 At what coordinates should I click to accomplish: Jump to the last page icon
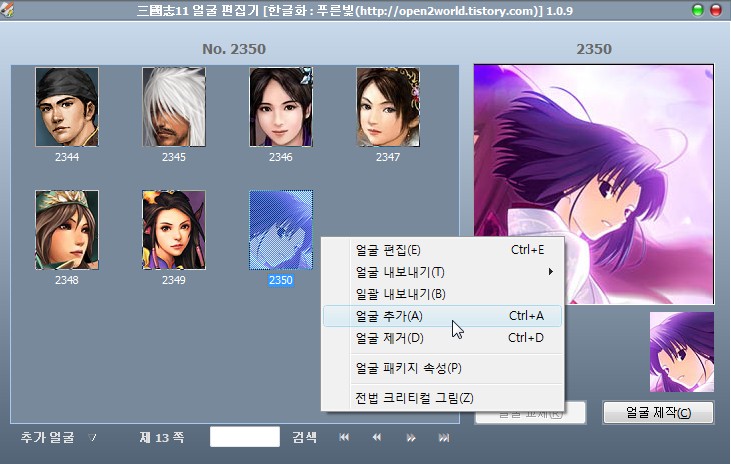(x=444, y=437)
